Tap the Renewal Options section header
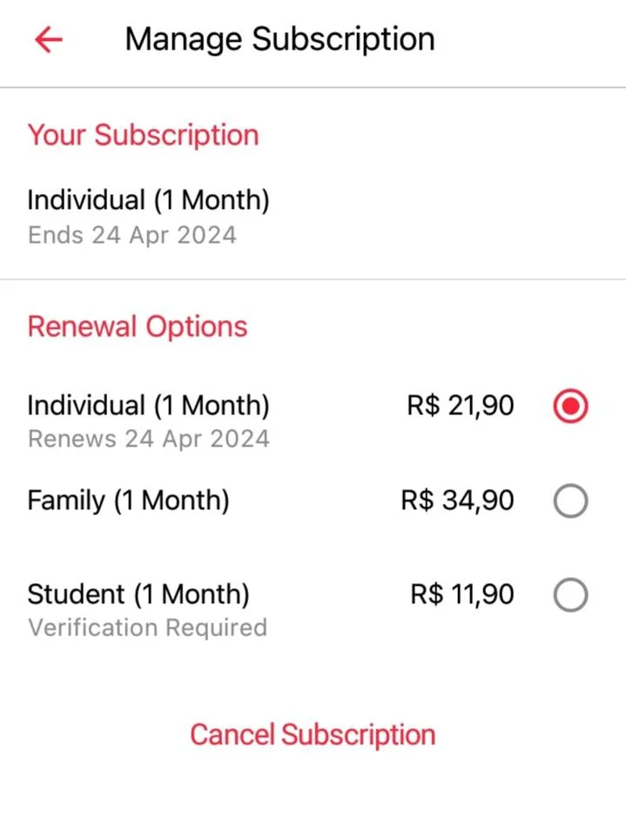This screenshot has width=626, height=840. 138,326
